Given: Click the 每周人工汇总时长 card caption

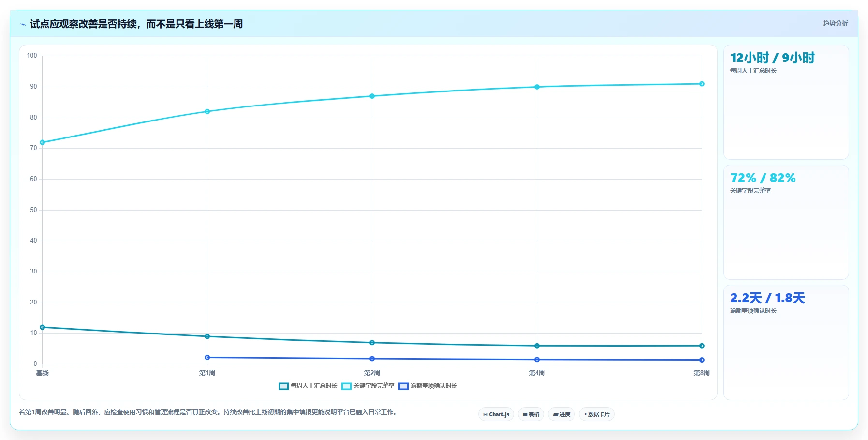Looking at the screenshot, I should (x=753, y=71).
